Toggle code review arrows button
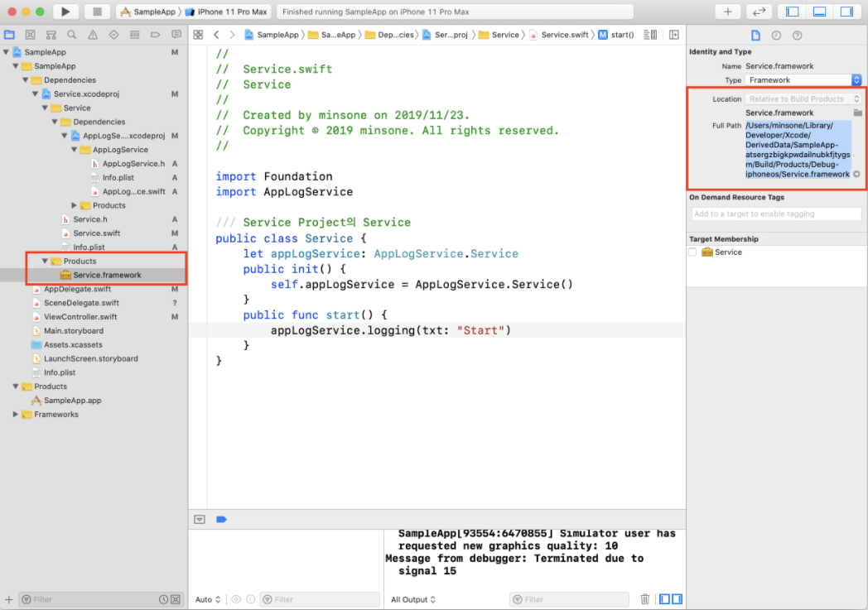 [759, 12]
